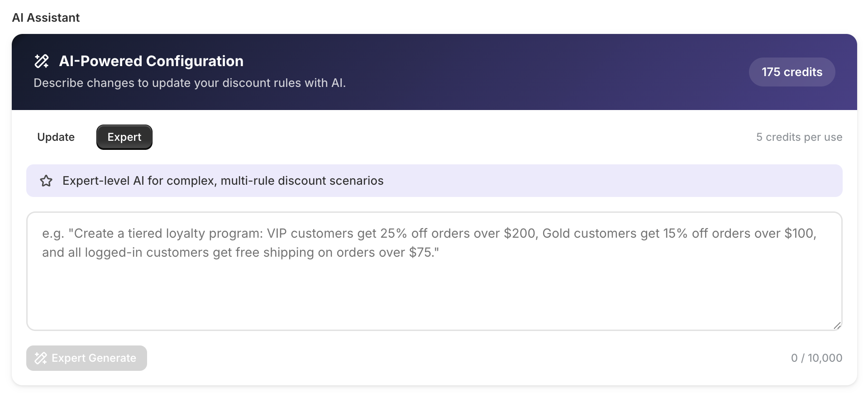Image resolution: width=868 pixels, height=393 pixels.
Task: Select the Expert mode tab
Action: click(x=124, y=137)
